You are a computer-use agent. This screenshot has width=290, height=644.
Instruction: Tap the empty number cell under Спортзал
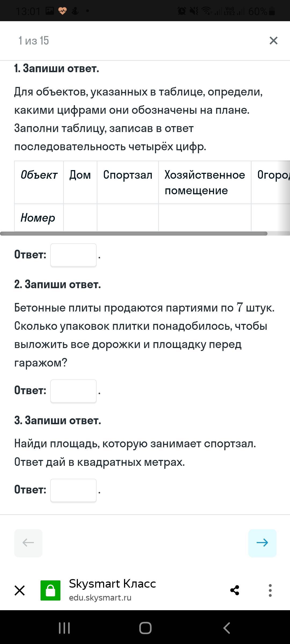point(128,217)
